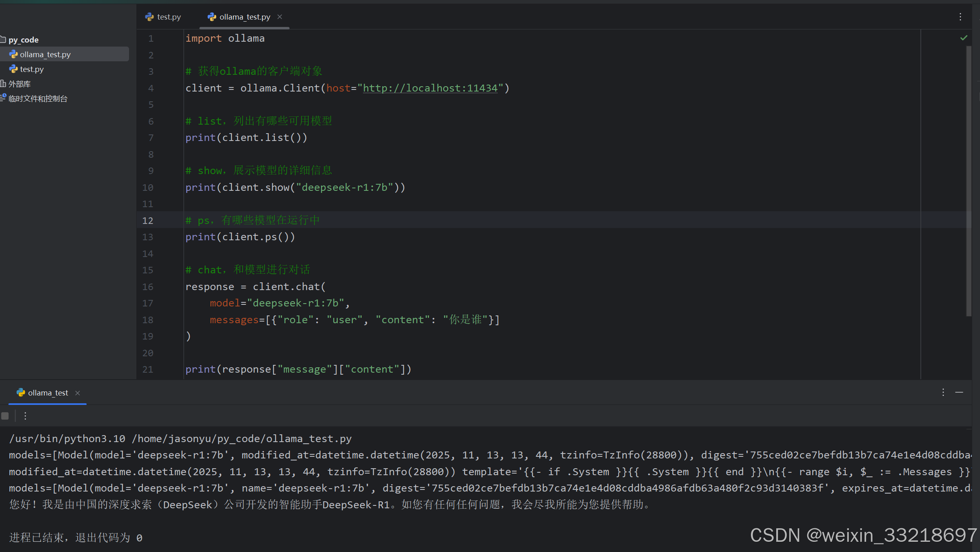
Task: Open test.py in project tree
Action: pos(32,69)
